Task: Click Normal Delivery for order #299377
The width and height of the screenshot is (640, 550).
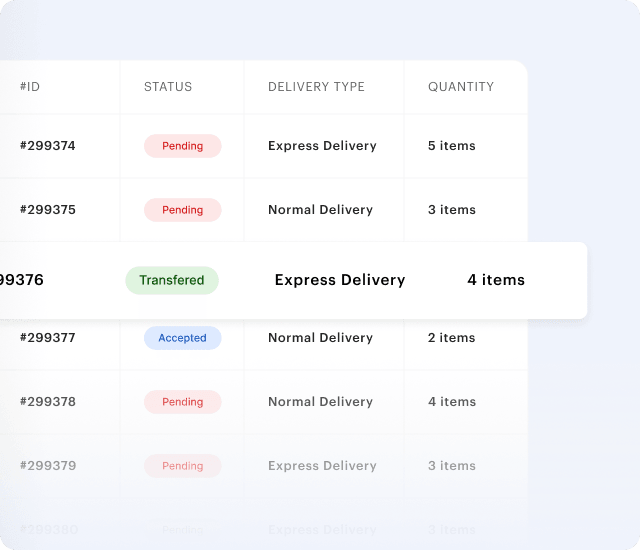Action: click(320, 338)
